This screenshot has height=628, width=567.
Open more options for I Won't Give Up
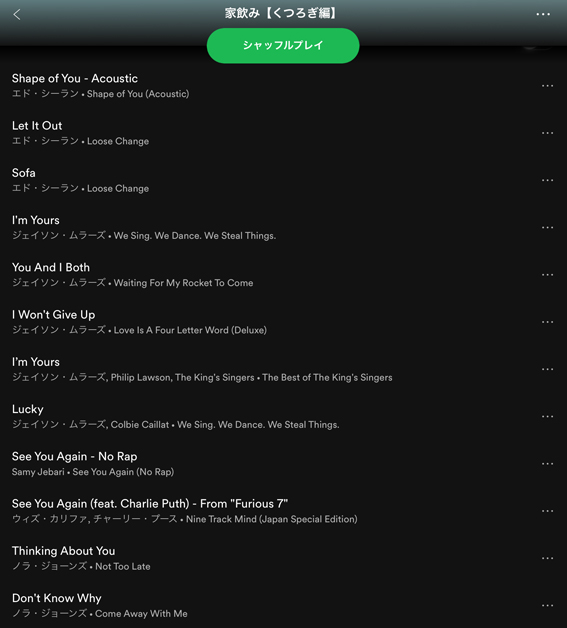click(547, 322)
